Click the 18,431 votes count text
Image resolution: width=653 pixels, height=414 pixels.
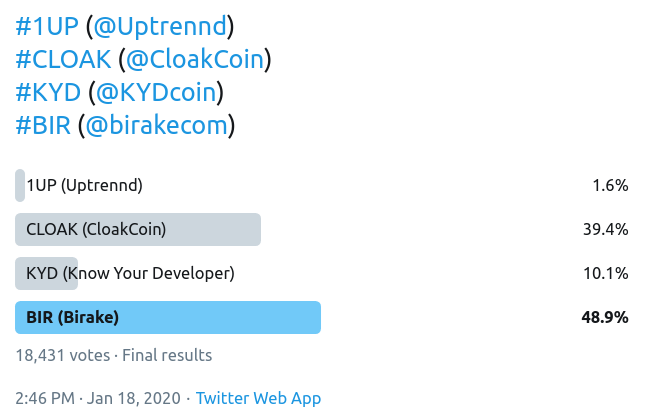63,356
